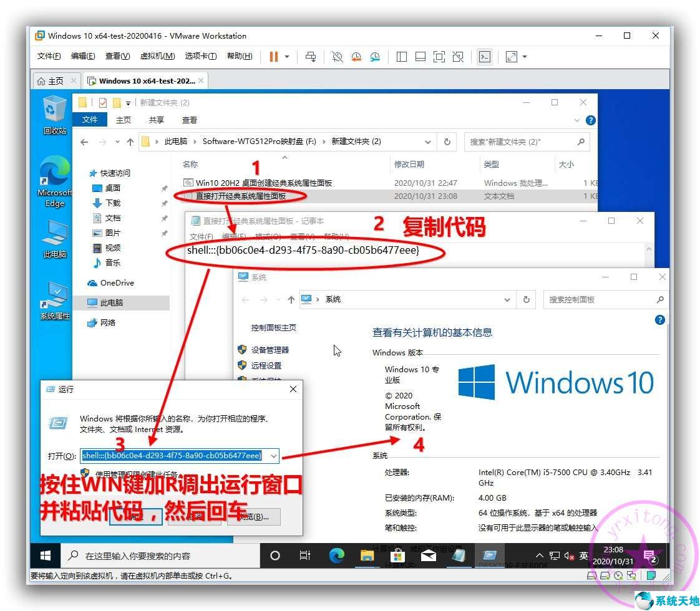Revert the VM to its snapshot

pos(356,57)
